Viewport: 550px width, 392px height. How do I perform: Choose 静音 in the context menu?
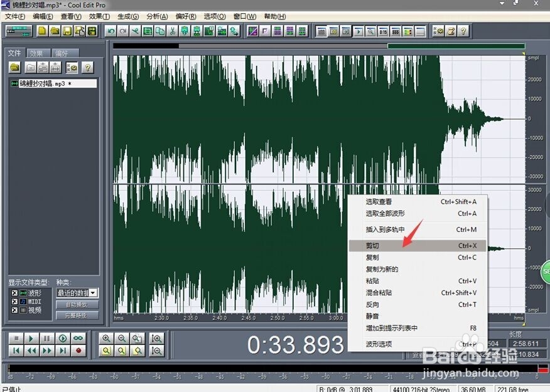pyautogui.click(x=418, y=316)
